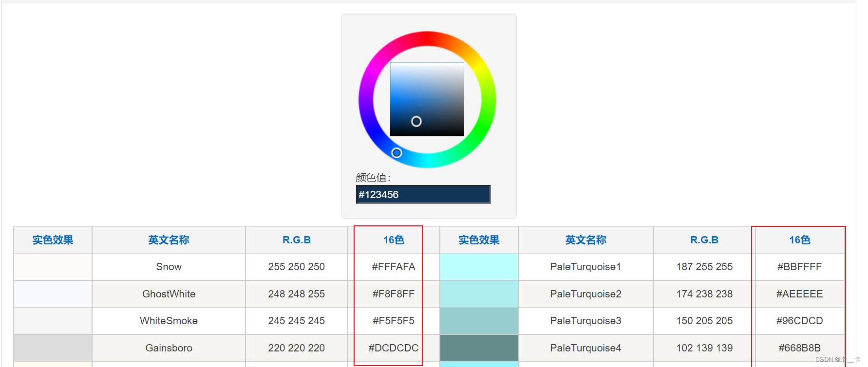Click the name cell 'Gainsboro'
Image resolution: width=868 pixels, height=367 pixels.
[x=169, y=348]
